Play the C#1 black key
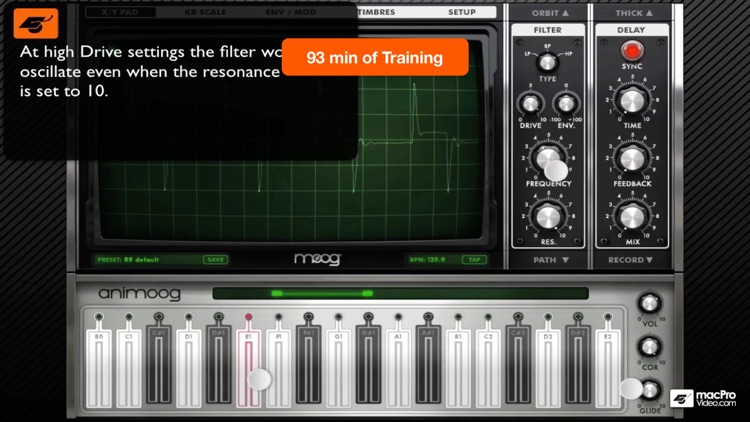The height and width of the screenshot is (422, 750). pyautogui.click(x=159, y=366)
